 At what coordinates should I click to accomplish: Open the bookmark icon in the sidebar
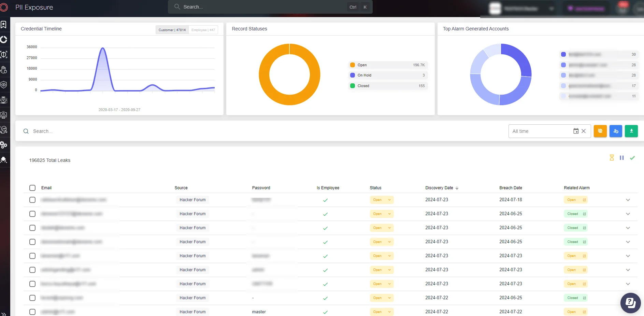[x=3, y=25]
